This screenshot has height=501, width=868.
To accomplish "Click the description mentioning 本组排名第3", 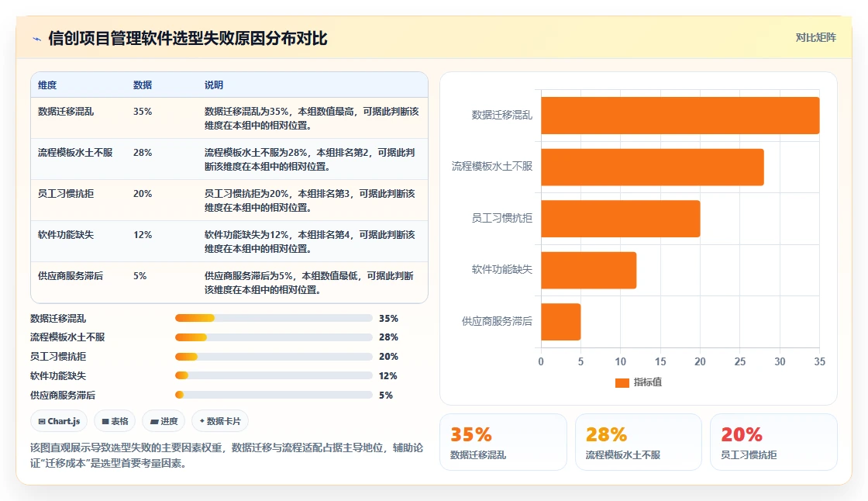I will [310, 200].
